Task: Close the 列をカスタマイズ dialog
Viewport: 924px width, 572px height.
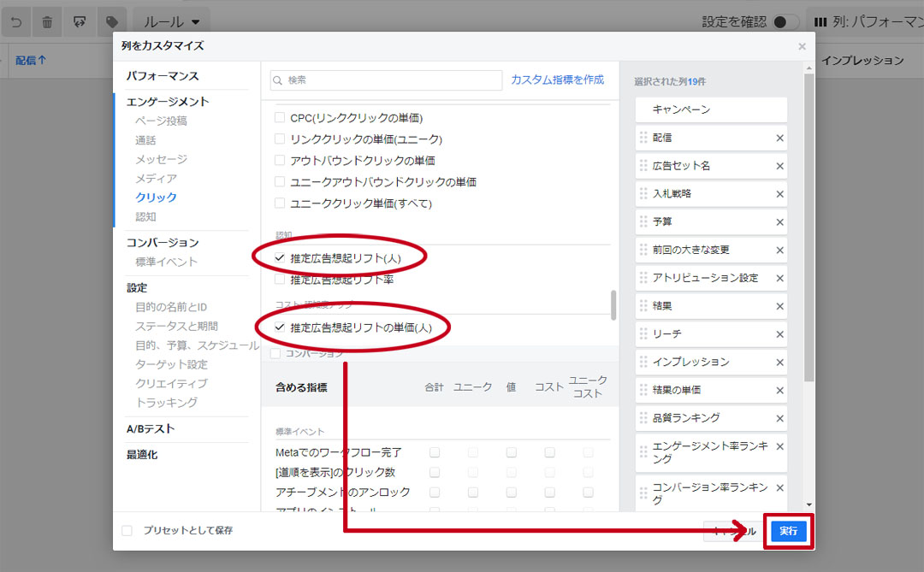Action: point(802,47)
